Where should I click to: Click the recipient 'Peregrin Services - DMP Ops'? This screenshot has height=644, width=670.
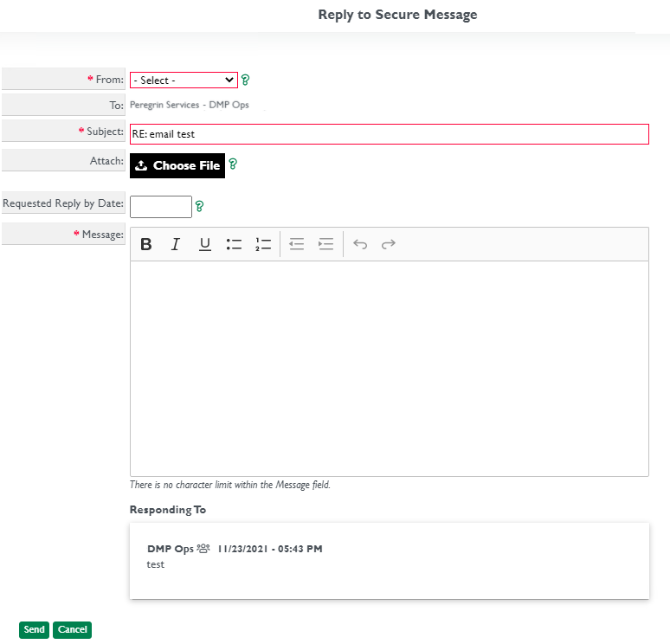click(190, 105)
